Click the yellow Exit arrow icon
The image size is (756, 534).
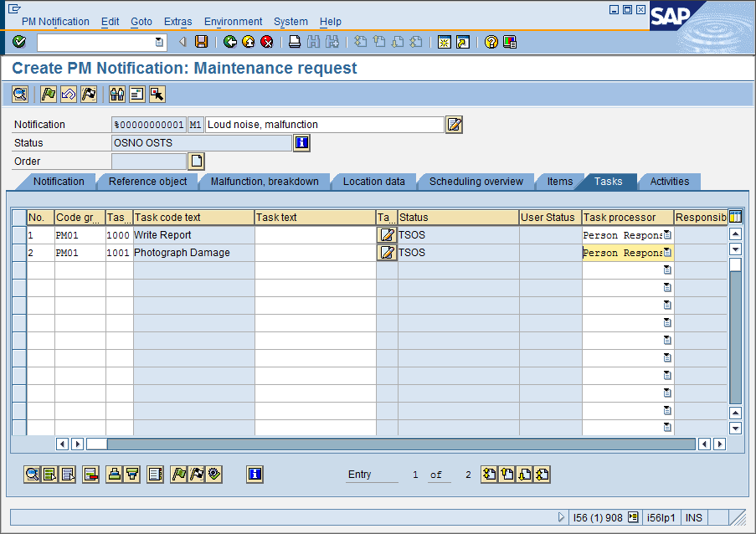pyautogui.click(x=249, y=42)
